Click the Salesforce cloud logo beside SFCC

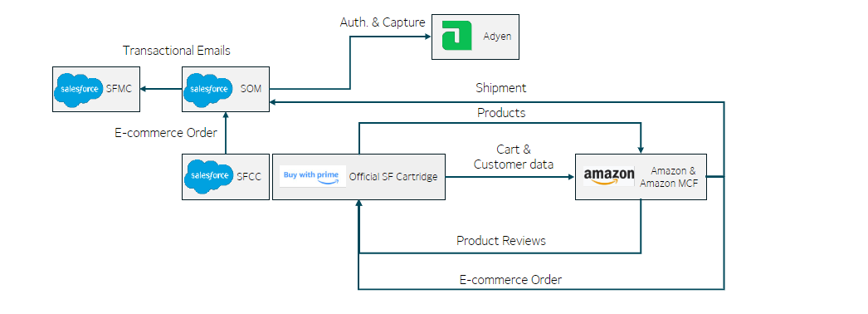208,176
